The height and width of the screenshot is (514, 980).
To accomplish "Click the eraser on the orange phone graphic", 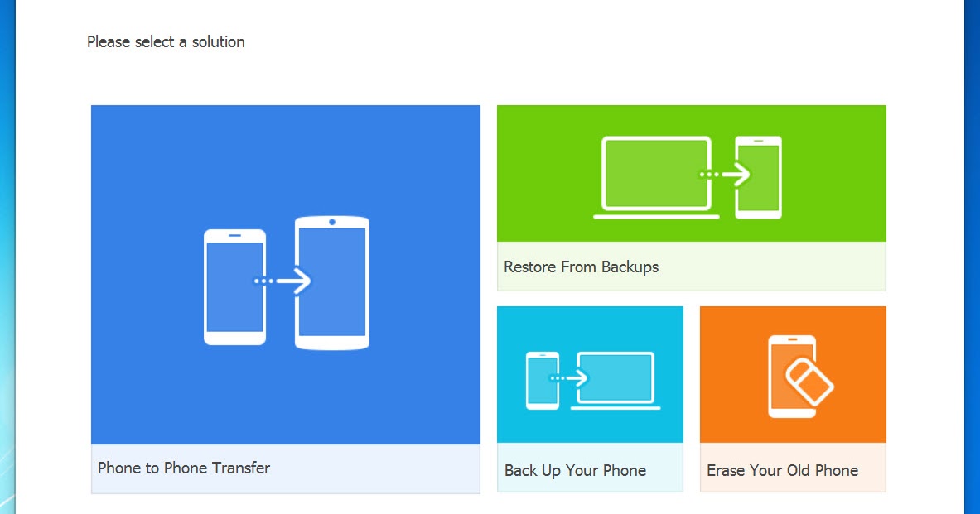I will tap(809, 382).
